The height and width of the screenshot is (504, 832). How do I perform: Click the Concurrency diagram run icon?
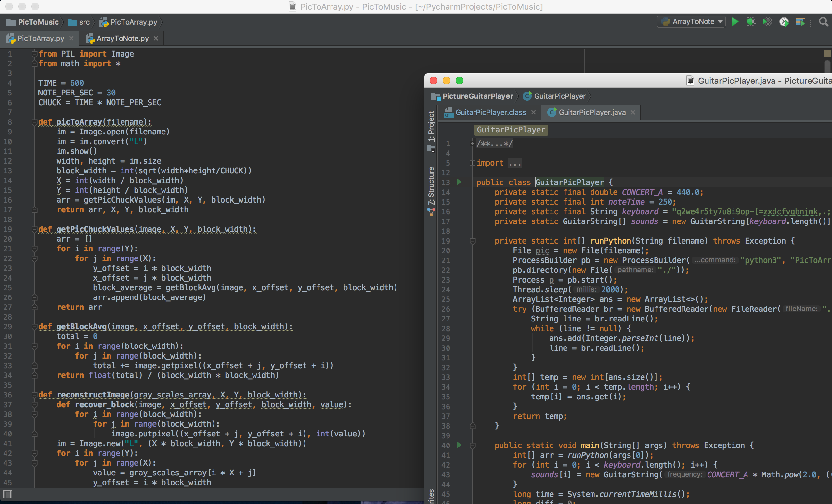800,22
